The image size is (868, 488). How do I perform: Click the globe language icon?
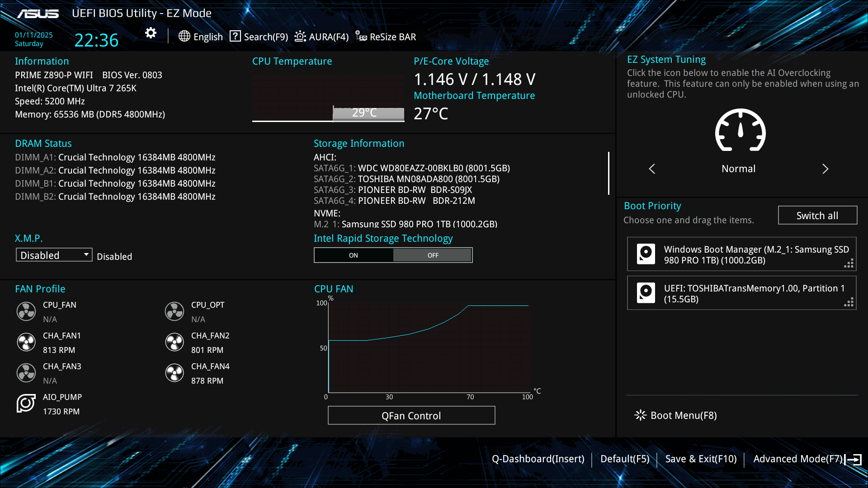184,36
